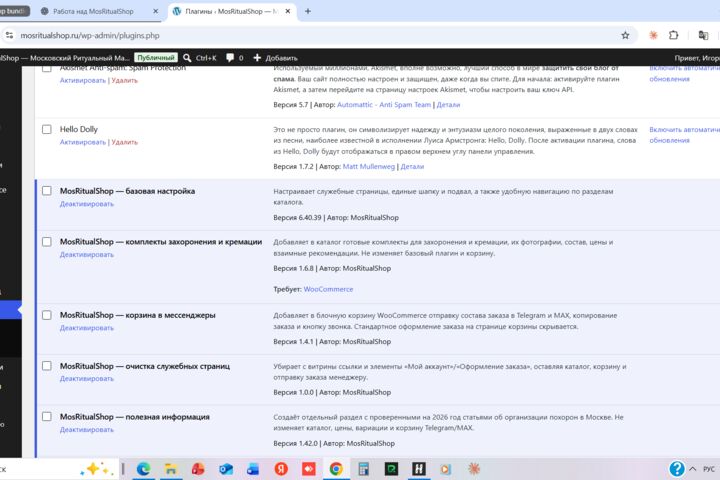
Task: Deactivate the 'комплекты захоронения и кремации' plugin
Action: point(87,254)
